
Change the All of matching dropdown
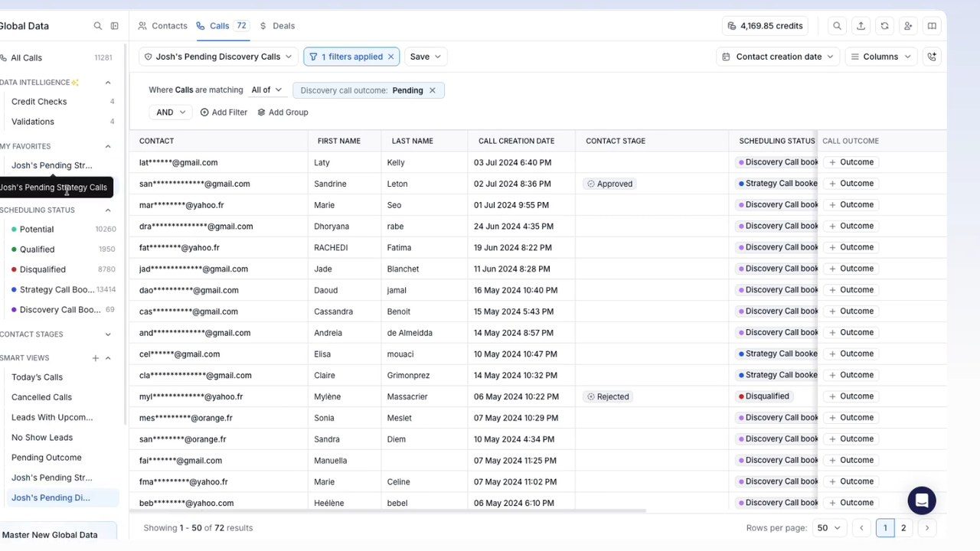click(267, 90)
